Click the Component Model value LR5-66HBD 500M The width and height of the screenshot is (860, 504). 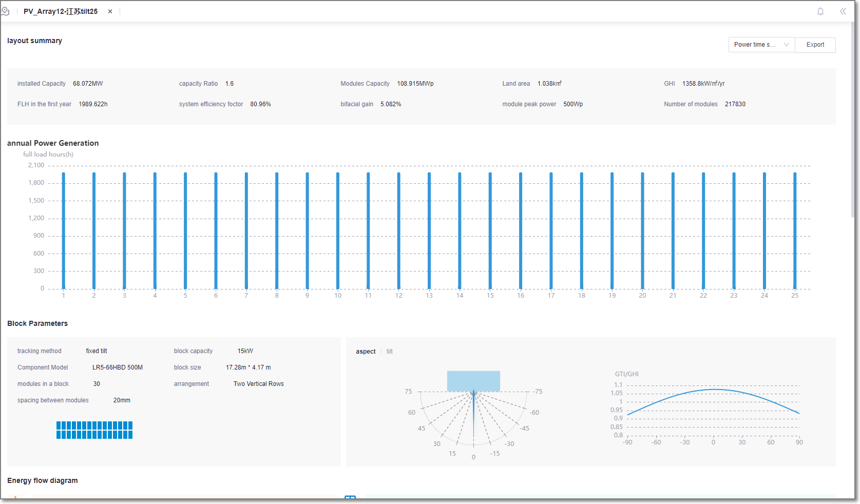(118, 367)
